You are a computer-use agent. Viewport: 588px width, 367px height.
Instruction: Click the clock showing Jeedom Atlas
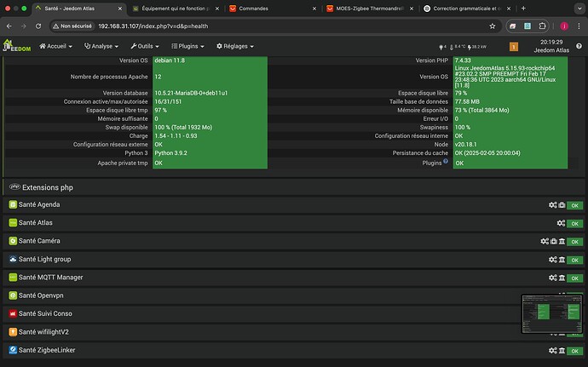click(551, 46)
